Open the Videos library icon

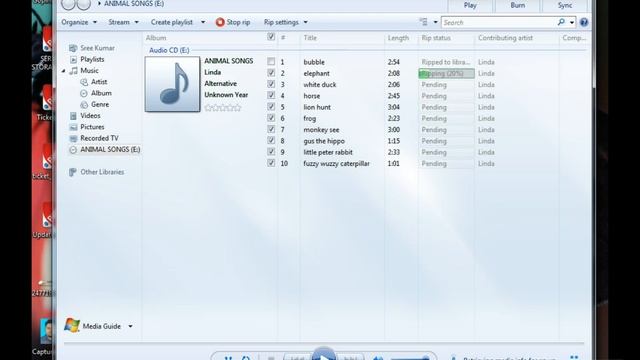(73, 116)
